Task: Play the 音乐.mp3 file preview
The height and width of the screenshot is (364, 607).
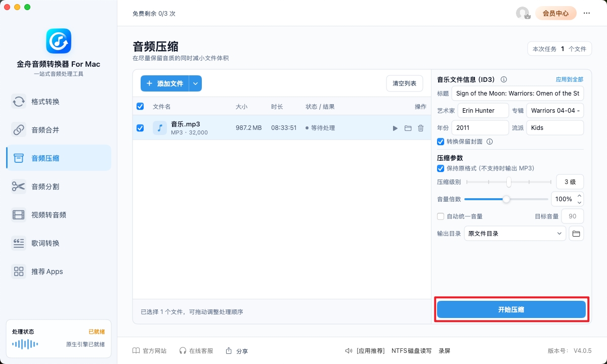Action: pos(395,128)
